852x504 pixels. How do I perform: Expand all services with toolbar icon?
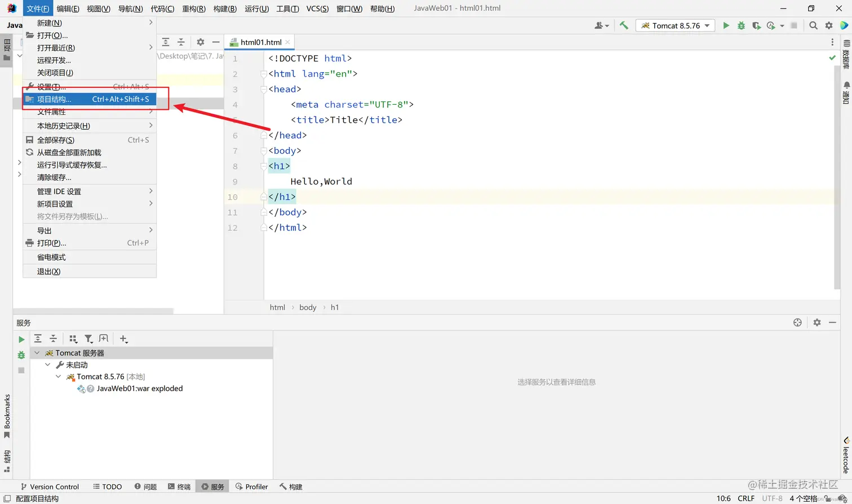(38, 338)
